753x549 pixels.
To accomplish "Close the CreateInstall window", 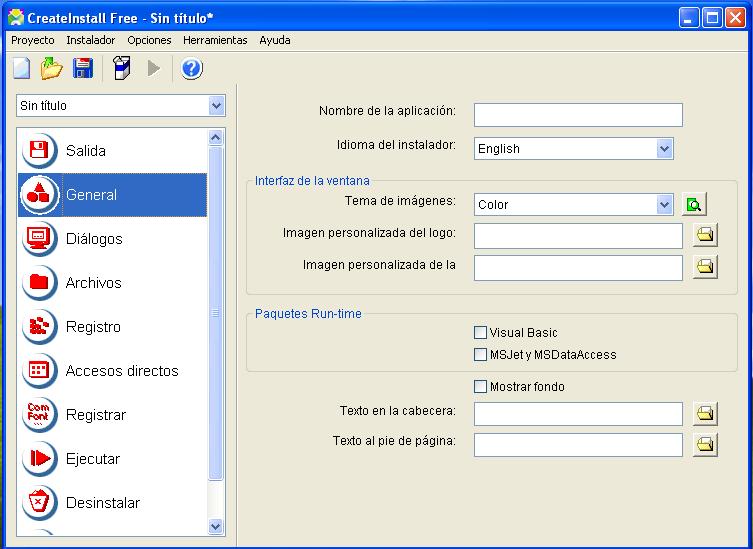I will coord(735,18).
